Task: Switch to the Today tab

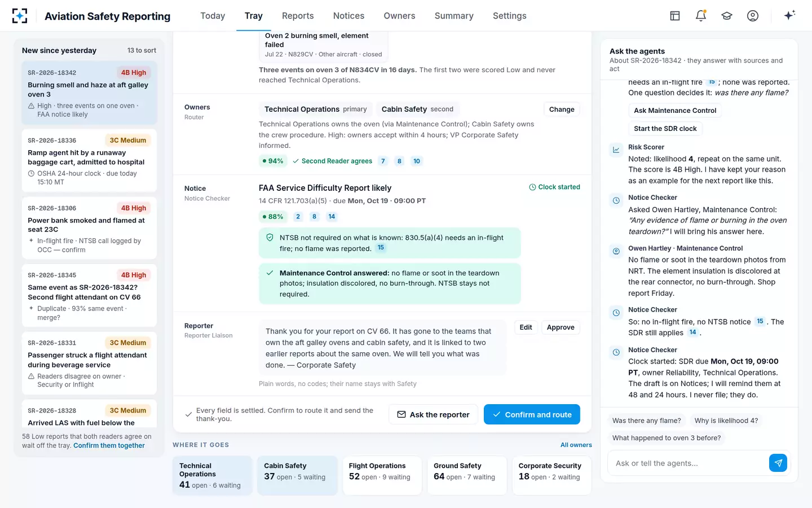Action: [213, 16]
